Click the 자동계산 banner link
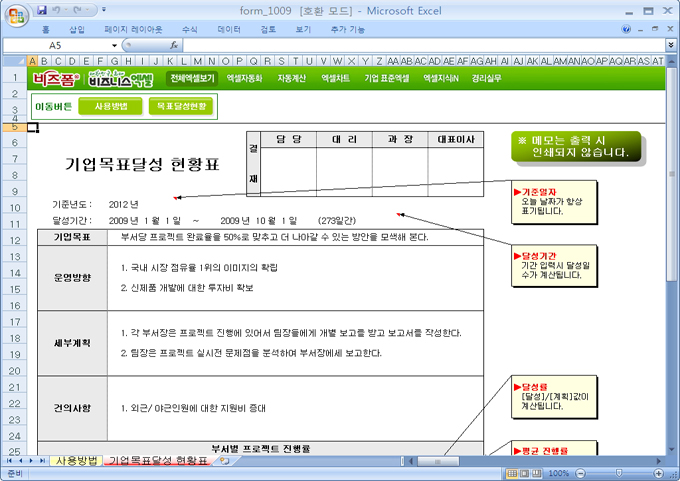This screenshot has height=481, width=680. (291, 79)
